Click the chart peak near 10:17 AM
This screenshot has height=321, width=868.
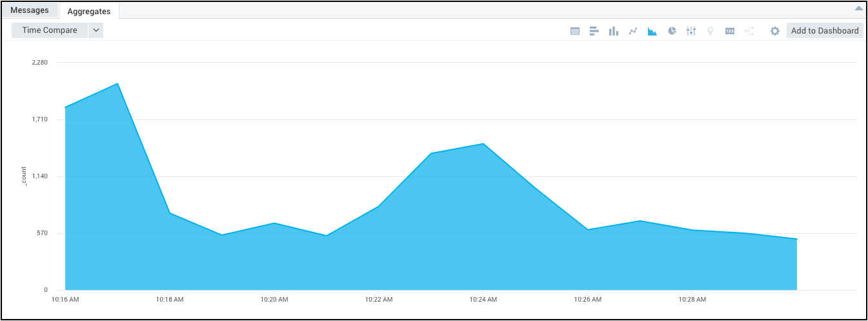(117, 84)
